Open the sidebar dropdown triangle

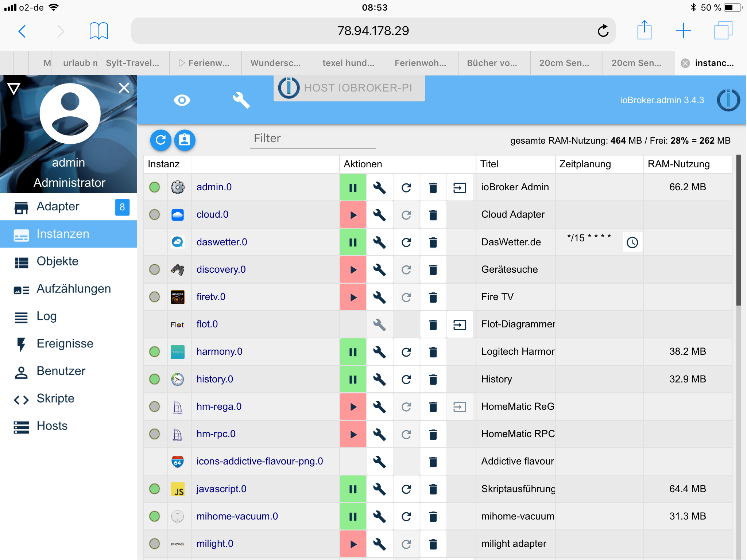pos(14,89)
